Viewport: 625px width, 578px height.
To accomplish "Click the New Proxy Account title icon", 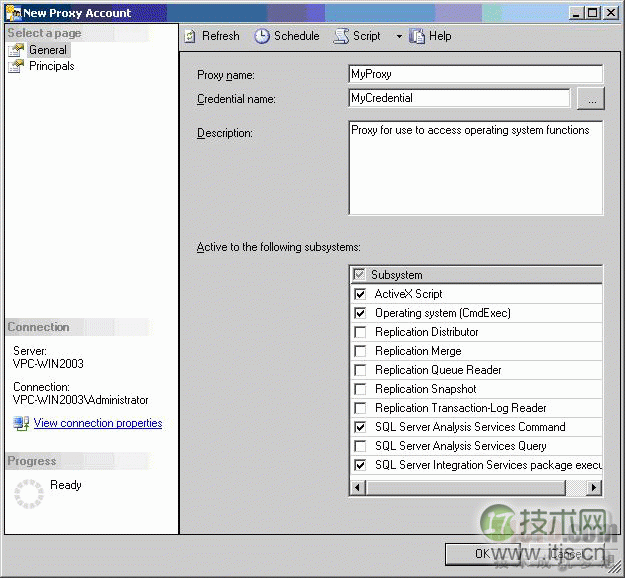I will (14, 13).
